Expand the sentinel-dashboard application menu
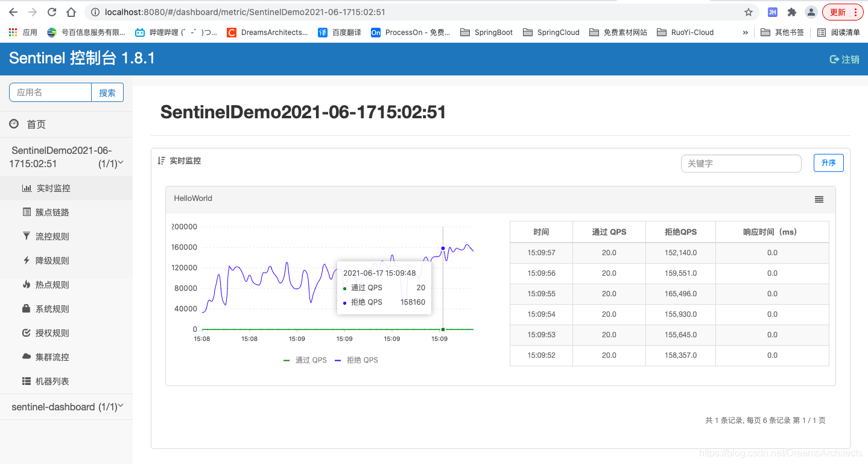 (x=66, y=407)
